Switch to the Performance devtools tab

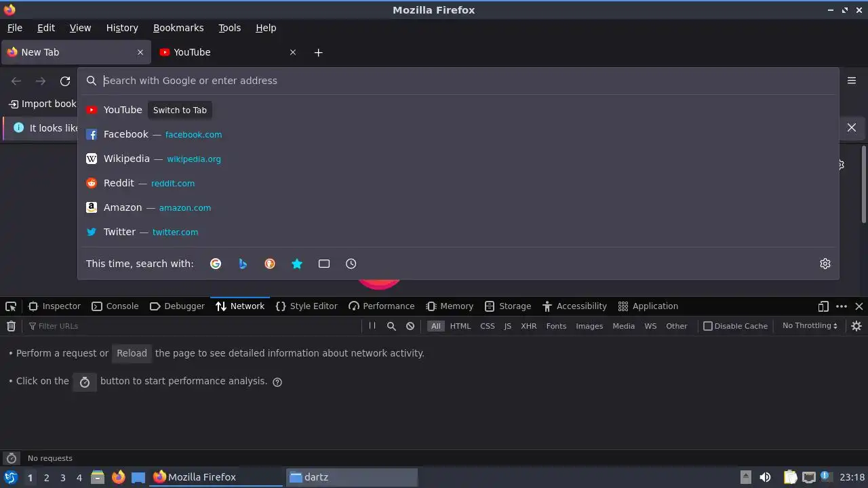click(x=381, y=306)
